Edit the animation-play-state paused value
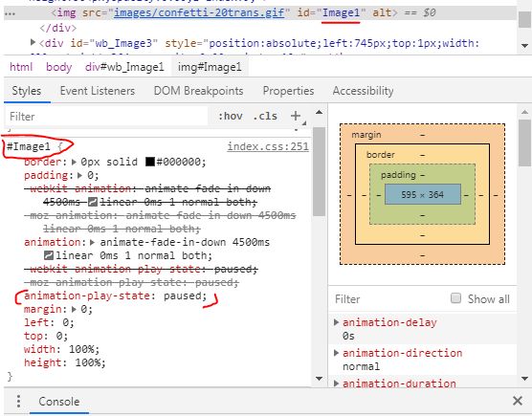This screenshot has height=416, width=532. tap(184, 296)
